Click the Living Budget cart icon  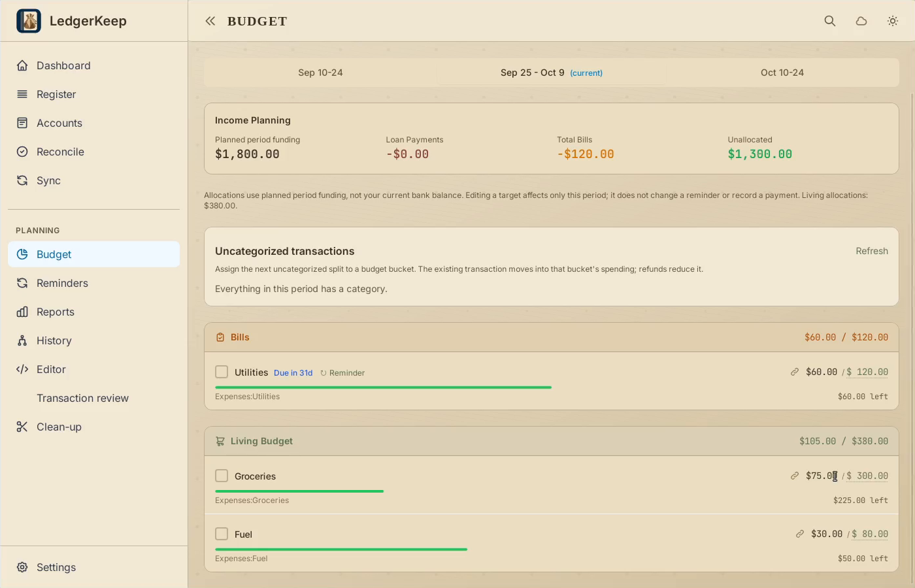point(220,441)
